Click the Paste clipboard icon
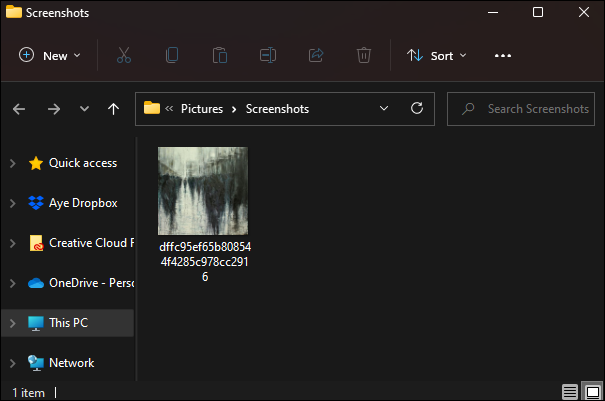This screenshot has height=401, width=605. click(220, 56)
